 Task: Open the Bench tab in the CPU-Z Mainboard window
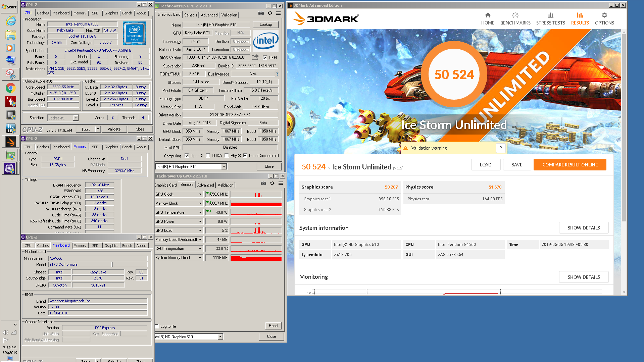127,246
